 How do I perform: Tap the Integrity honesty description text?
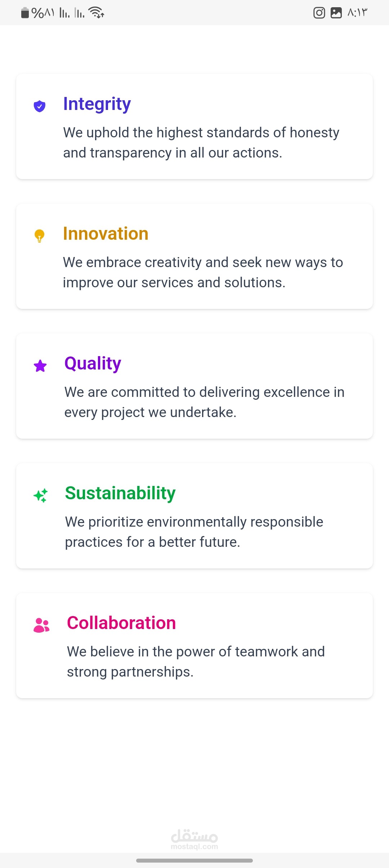[201, 143]
